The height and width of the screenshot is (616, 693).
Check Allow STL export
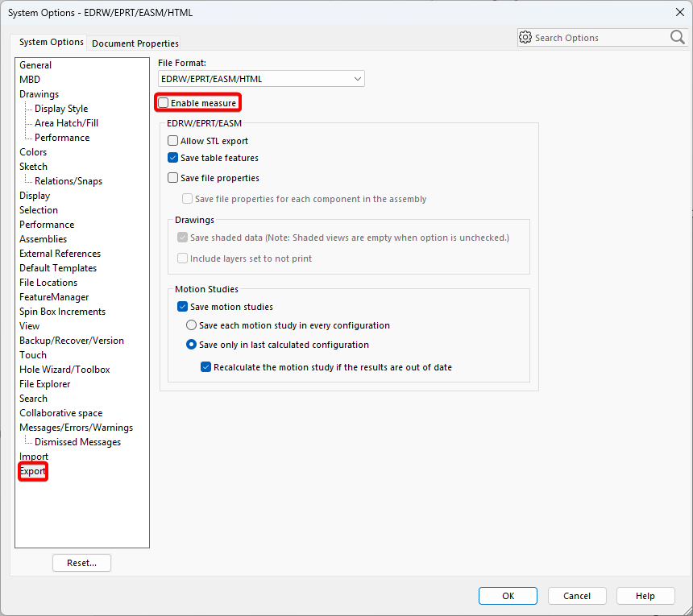coord(172,141)
